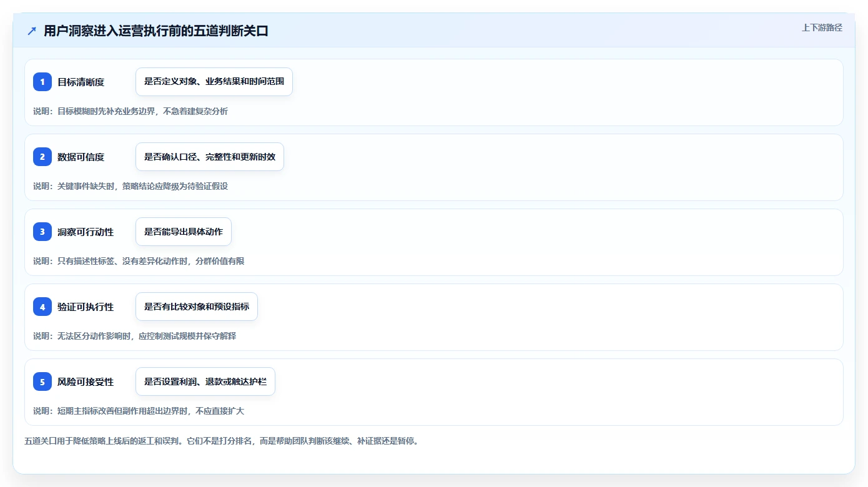868x487 pixels.
Task: Click the number 1 badge for 目标清晰度
Action: (x=42, y=82)
